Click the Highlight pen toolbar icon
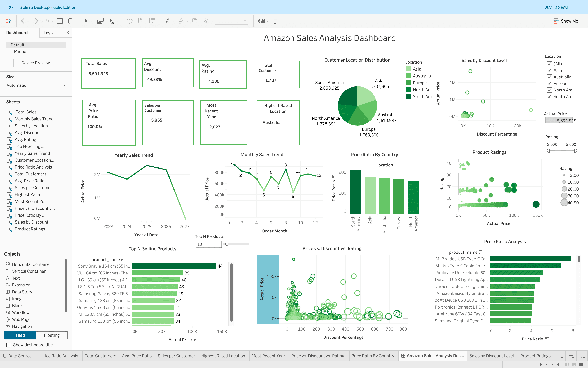This screenshot has width=588, height=368. point(168,21)
